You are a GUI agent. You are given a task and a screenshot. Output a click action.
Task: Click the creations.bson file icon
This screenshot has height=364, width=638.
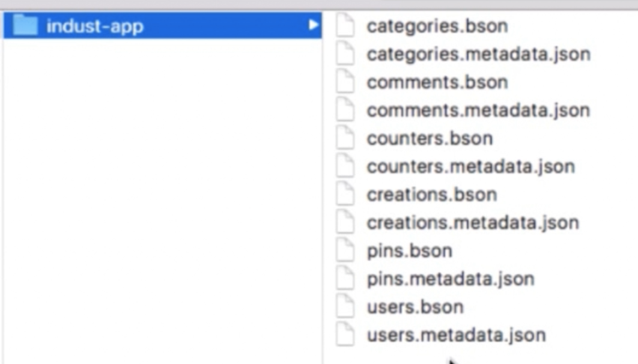pyautogui.click(x=345, y=195)
